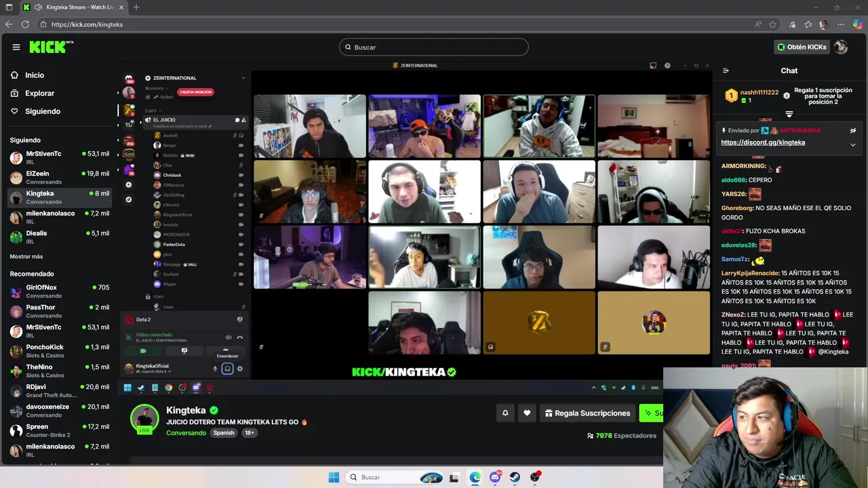Click Regala Suscripciones button
Image resolution: width=868 pixels, height=488 pixels.
tap(587, 413)
